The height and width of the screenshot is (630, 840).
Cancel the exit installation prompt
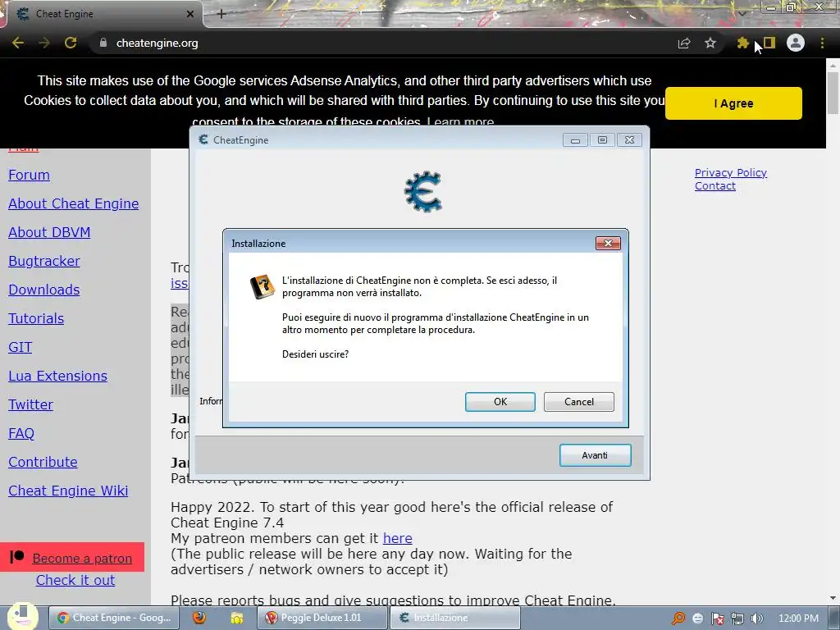(x=578, y=402)
